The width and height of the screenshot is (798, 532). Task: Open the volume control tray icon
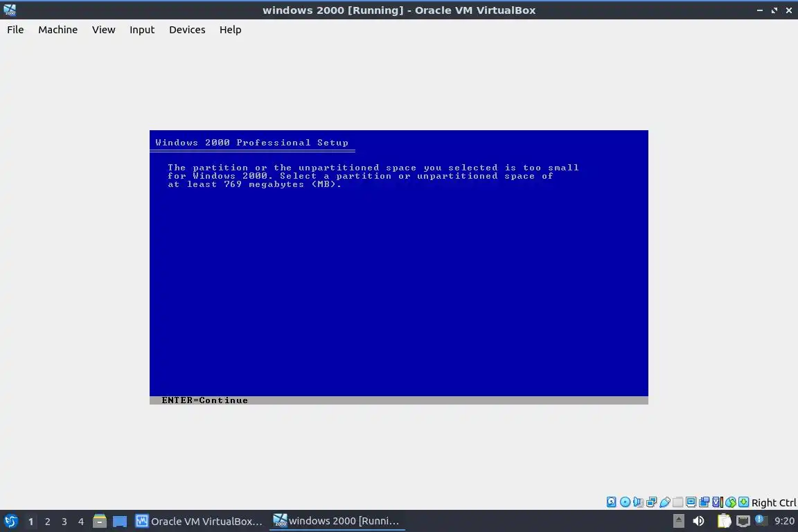(699, 521)
